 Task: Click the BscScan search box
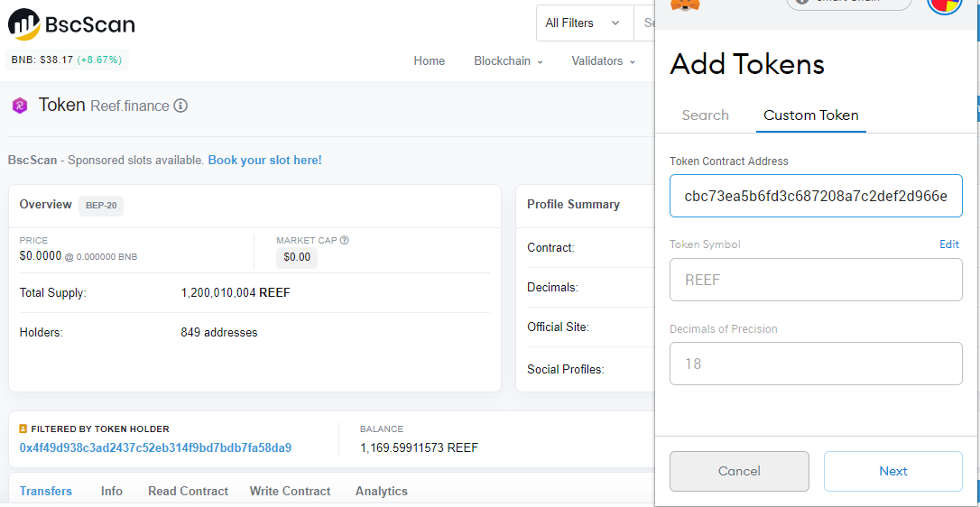click(x=645, y=23)
